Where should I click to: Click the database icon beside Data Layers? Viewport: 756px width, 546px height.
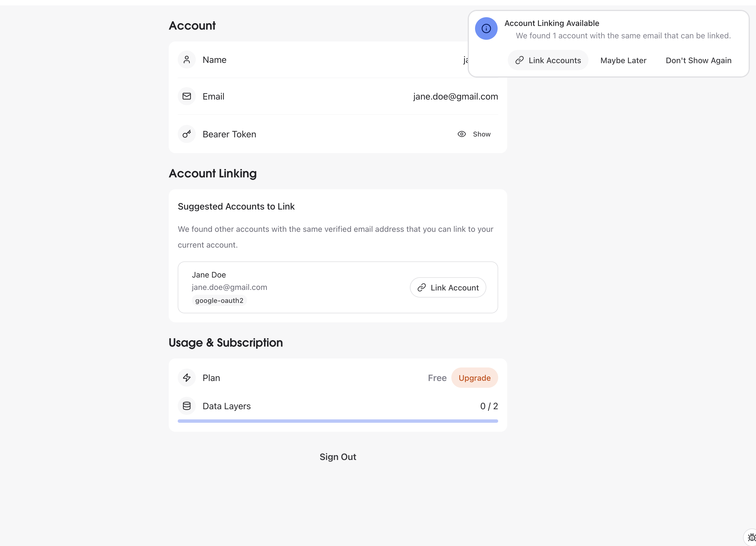[187, 406]
